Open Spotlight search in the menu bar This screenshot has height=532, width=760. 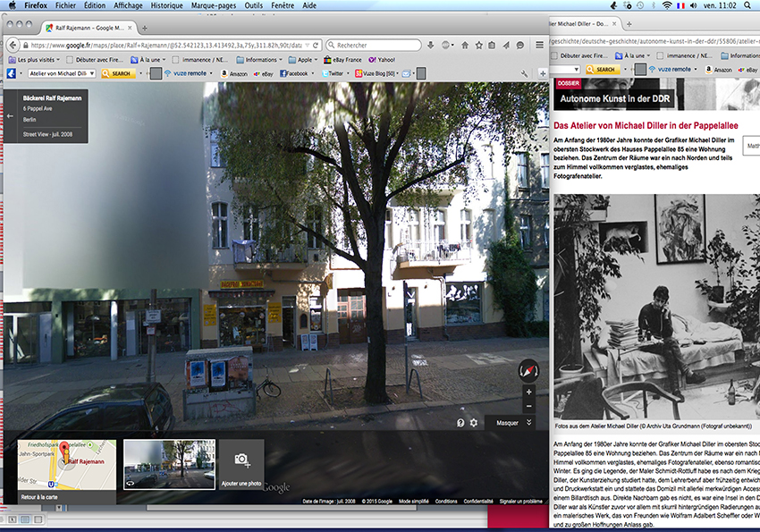(x=747, y=5)
